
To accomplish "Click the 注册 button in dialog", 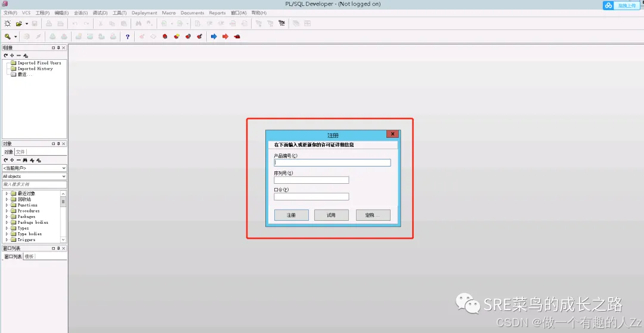I will click(x=291, y=215).
